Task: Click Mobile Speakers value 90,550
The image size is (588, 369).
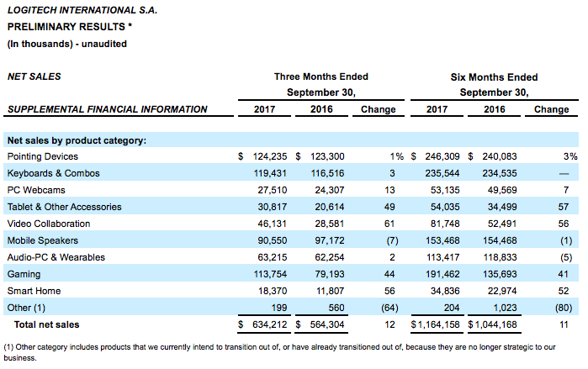Action: [x=273, y=240]
